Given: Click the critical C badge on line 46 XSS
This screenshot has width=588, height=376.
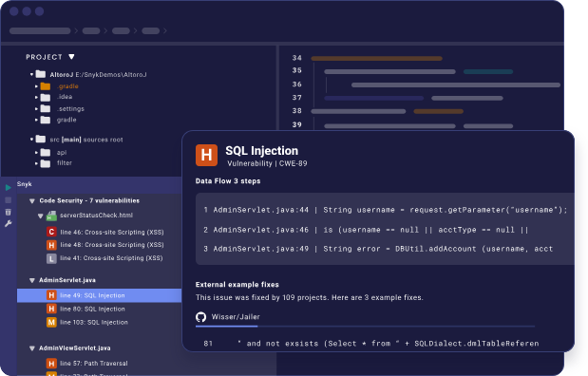Looking at the screenshot, I should 51,232.
